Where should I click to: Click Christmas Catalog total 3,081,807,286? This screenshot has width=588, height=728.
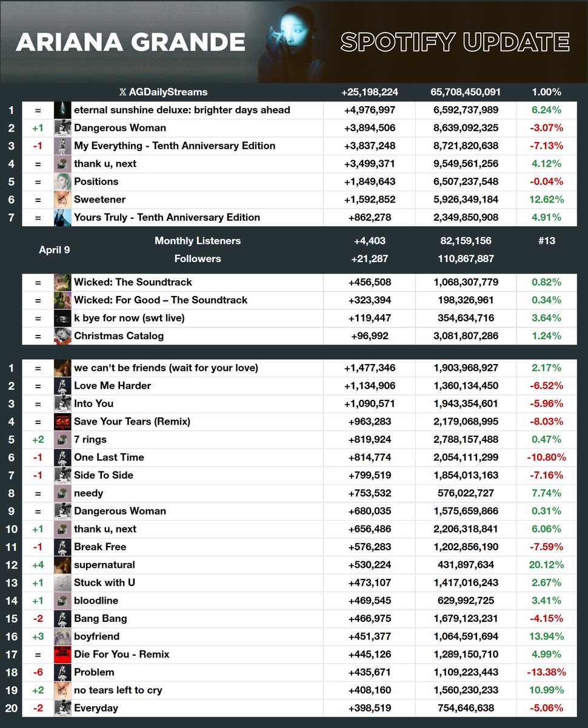(x=466, y=335)
